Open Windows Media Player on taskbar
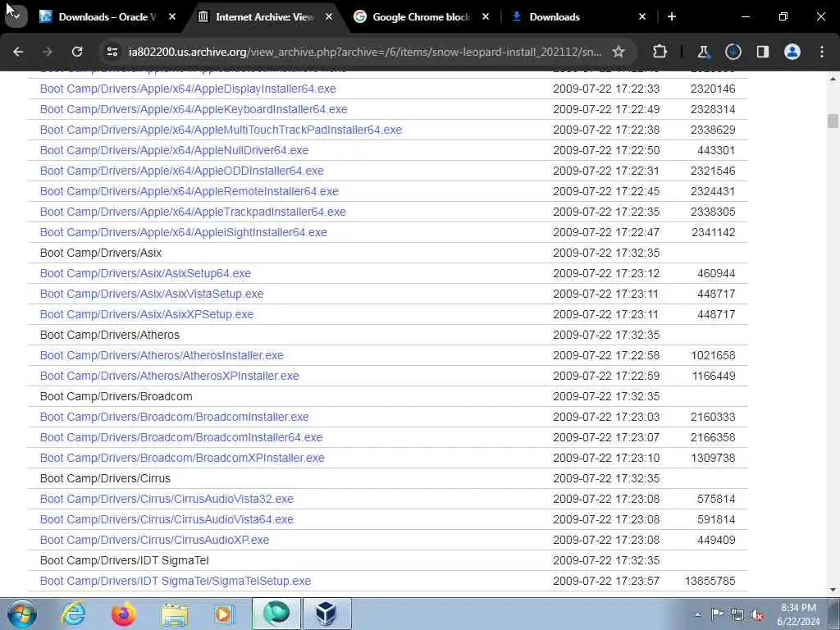Viewport: 840px width, 630px height. click(x=225, y=614)
